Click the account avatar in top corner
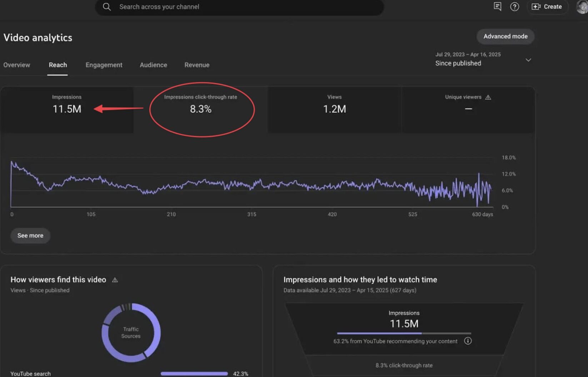 coord(582,7)
